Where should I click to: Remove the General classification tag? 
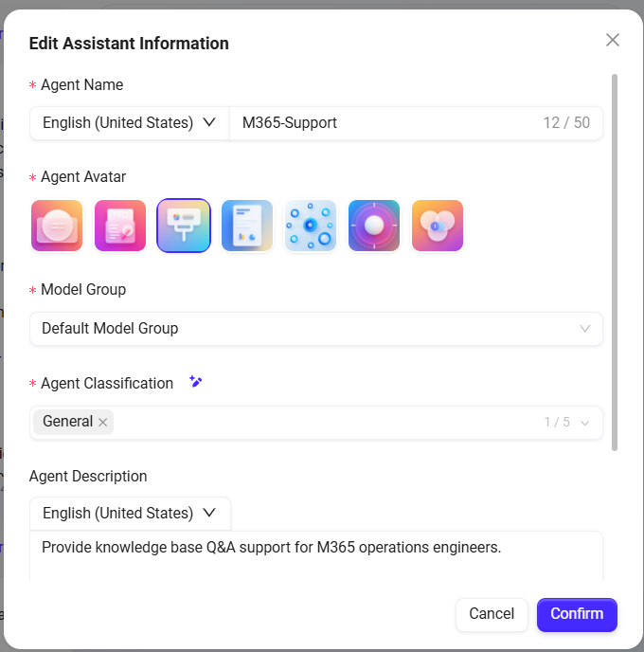(x=103, y=423)
